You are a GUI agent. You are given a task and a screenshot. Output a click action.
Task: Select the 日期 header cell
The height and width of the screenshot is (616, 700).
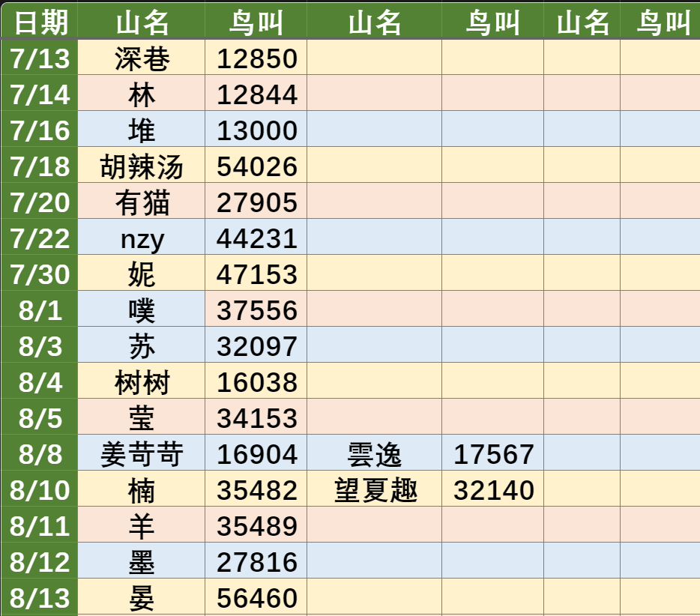coord(39,22)
